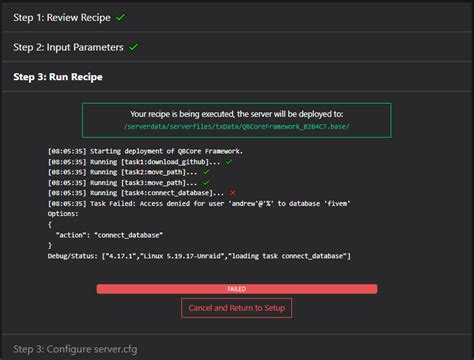Click 'Your recipe is being executed' message
Screen dimensions: 474x360
(237, 114)
